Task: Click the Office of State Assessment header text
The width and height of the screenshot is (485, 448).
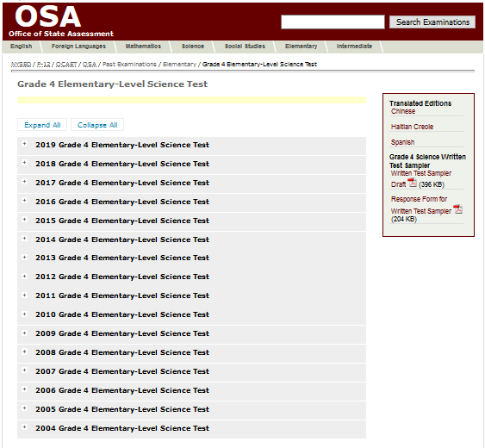Action: pos(61,34)
